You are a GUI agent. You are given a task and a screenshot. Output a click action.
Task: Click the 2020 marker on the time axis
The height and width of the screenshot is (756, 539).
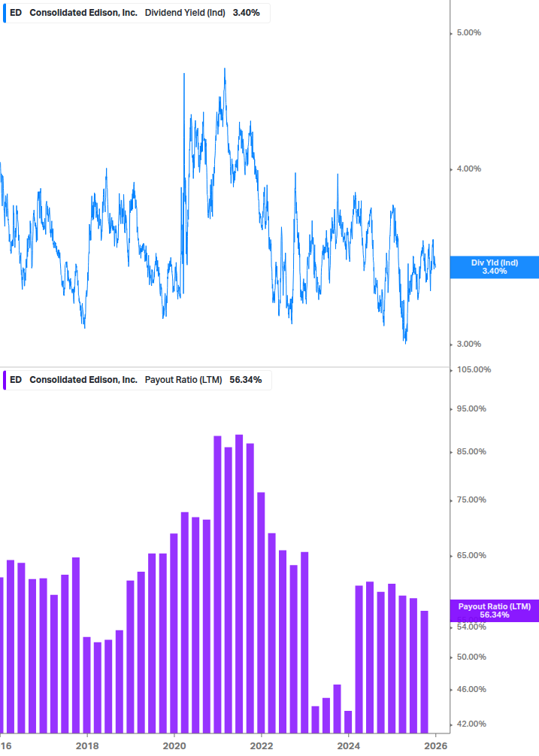click(174, 746)
